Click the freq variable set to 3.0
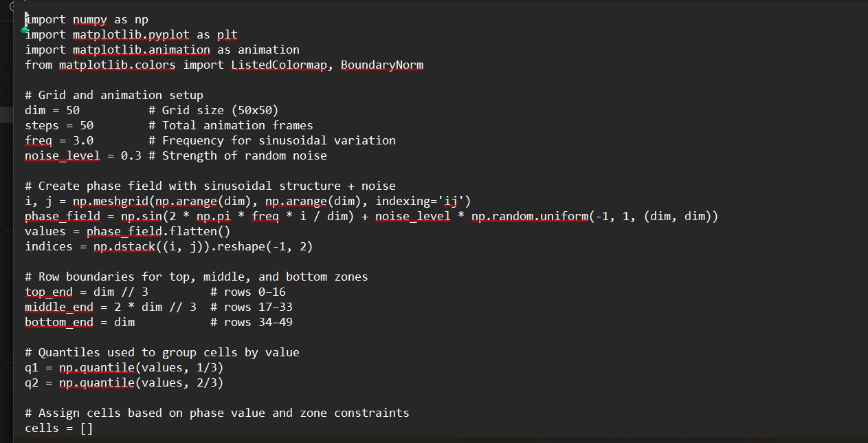This screenshot has height=443, width=868. pos(38,140)
